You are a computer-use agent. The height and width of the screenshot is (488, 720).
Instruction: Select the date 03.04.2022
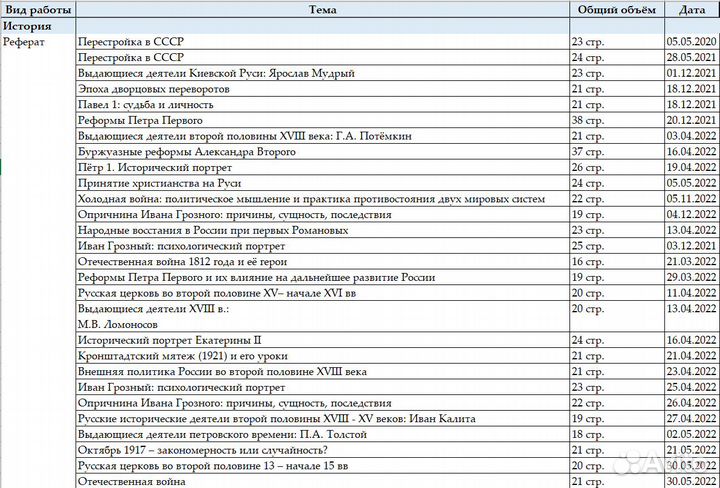point(692,136)
